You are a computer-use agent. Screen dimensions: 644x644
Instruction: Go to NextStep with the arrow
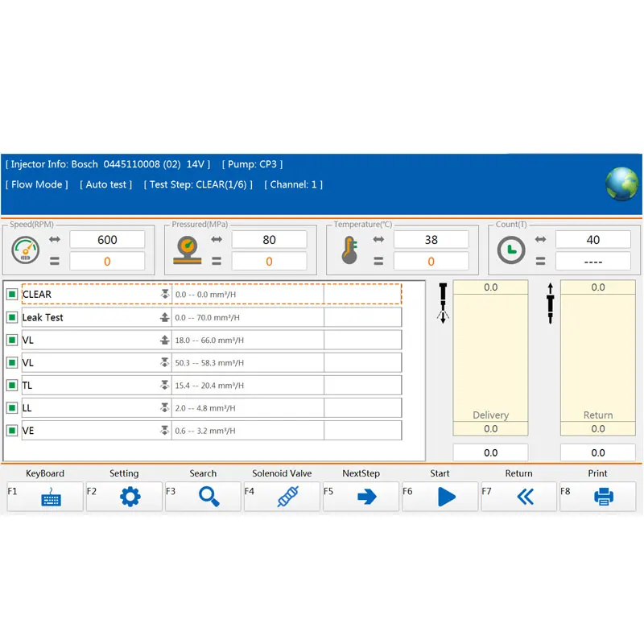(x=367, y=496)
